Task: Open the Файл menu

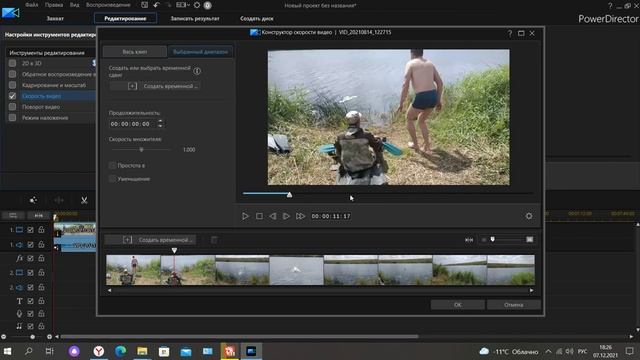Action: click(31, 5)
